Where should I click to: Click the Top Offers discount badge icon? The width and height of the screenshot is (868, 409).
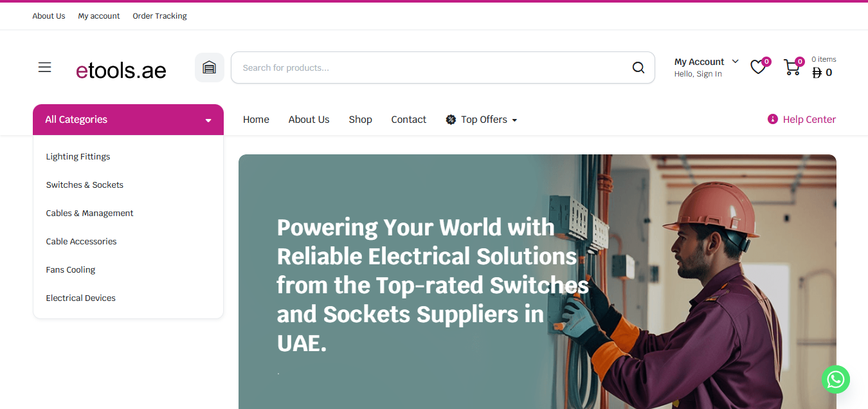(x=451, y=120)
